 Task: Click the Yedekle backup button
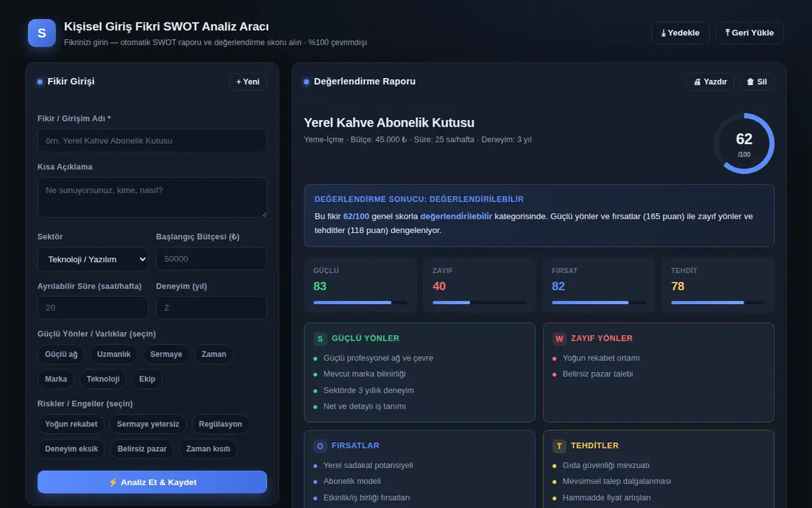[x=681, y=33]
